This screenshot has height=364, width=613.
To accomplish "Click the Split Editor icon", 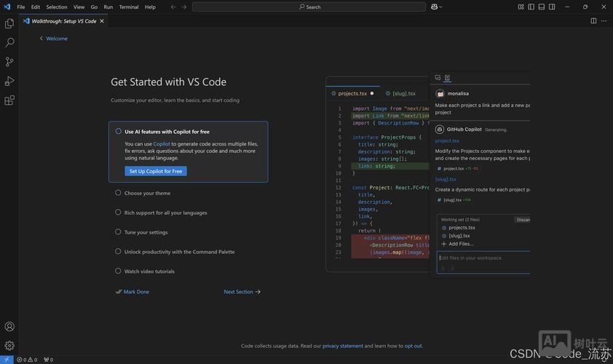I will coord(593,21).
